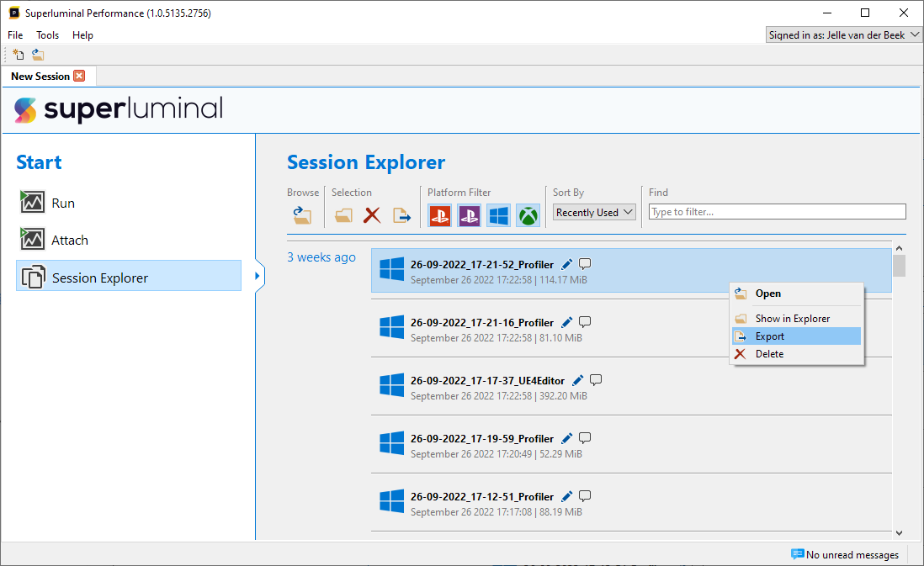Click Run in the Start panel
924x566 pixels.
pos(63,203)
